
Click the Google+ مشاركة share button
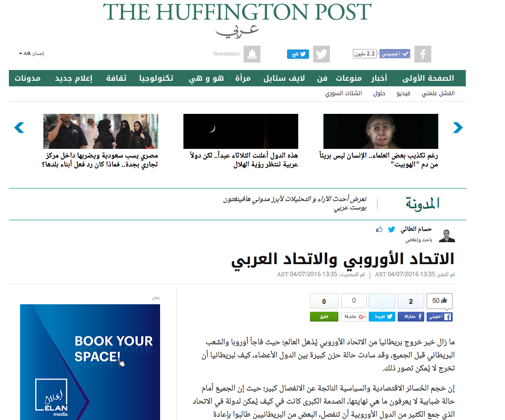click(x=354, y=316)
